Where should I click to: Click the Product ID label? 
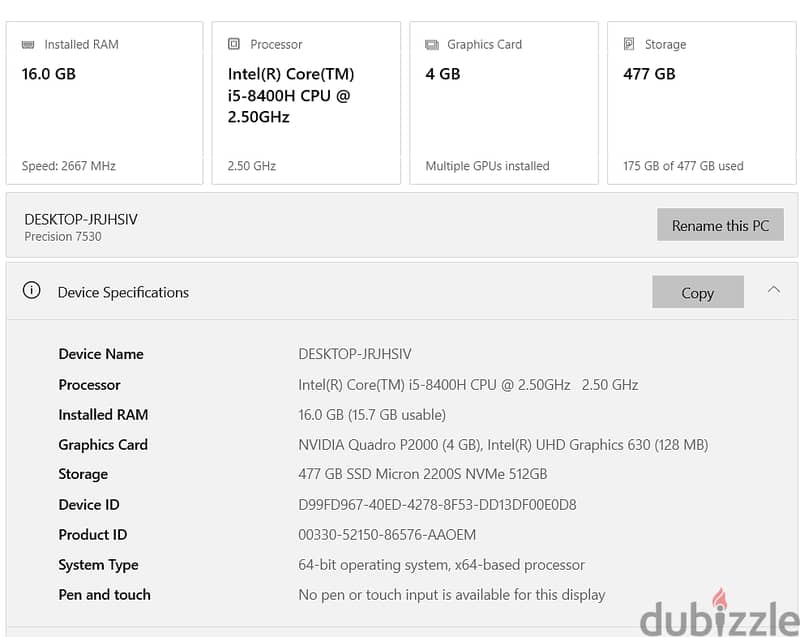click(93, 534)
